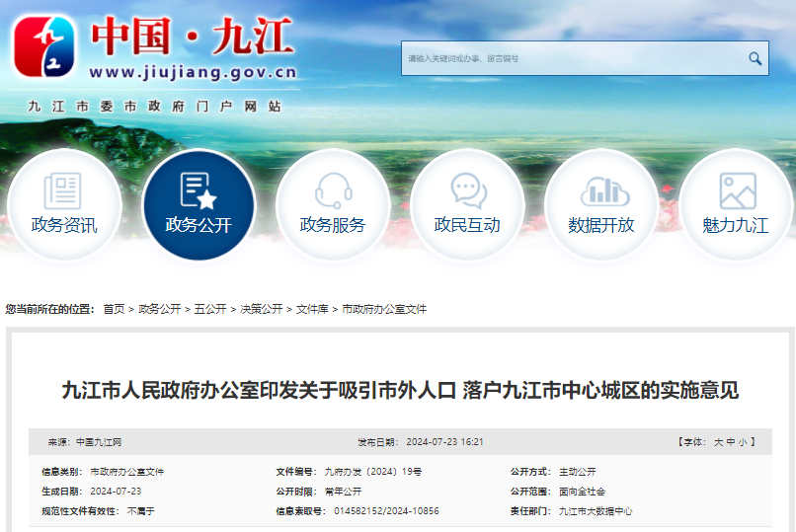Click into the keyword search field
The width and height of the screenshot is (796, 532).
point(573,59)
